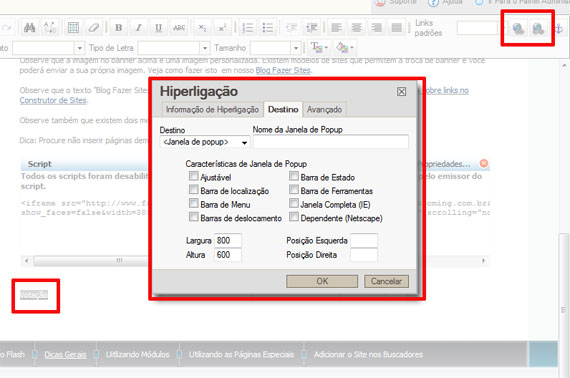Click the select all grid icon
570x378 pixels.
click(73, 28)
